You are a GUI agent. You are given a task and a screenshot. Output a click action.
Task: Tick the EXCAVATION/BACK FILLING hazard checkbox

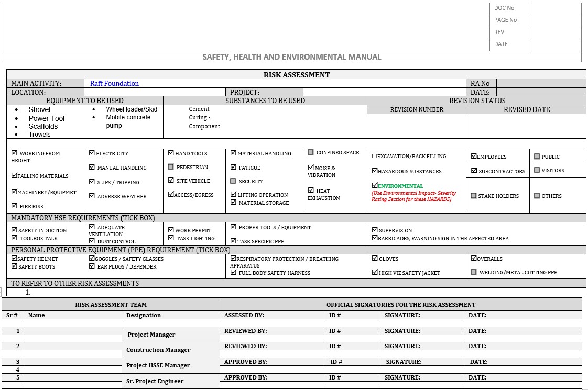pyautogui.click(x=375, y=156)
